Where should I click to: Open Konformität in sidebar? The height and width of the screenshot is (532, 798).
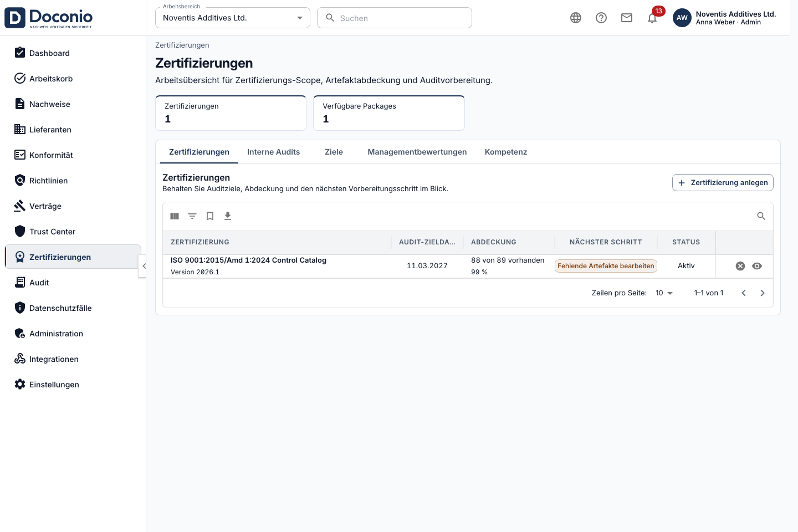[x=73, y=155]
